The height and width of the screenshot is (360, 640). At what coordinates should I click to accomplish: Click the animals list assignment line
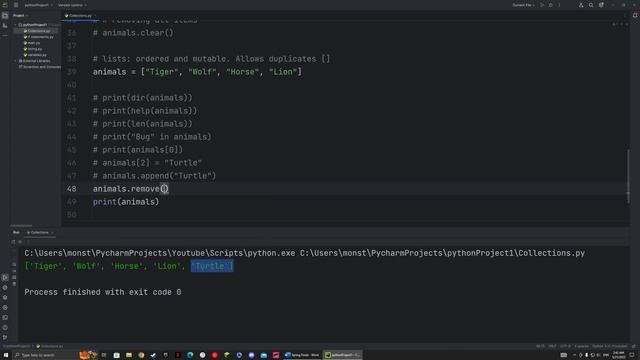click(197, 72)
